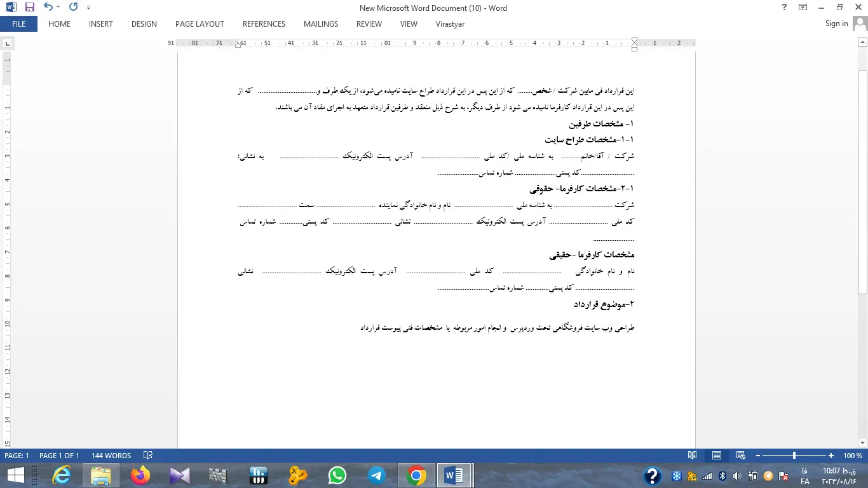Open the brick wall firewall app in taskbar
The height and width of the screenshot is (488, 868).
coord(218,475)
